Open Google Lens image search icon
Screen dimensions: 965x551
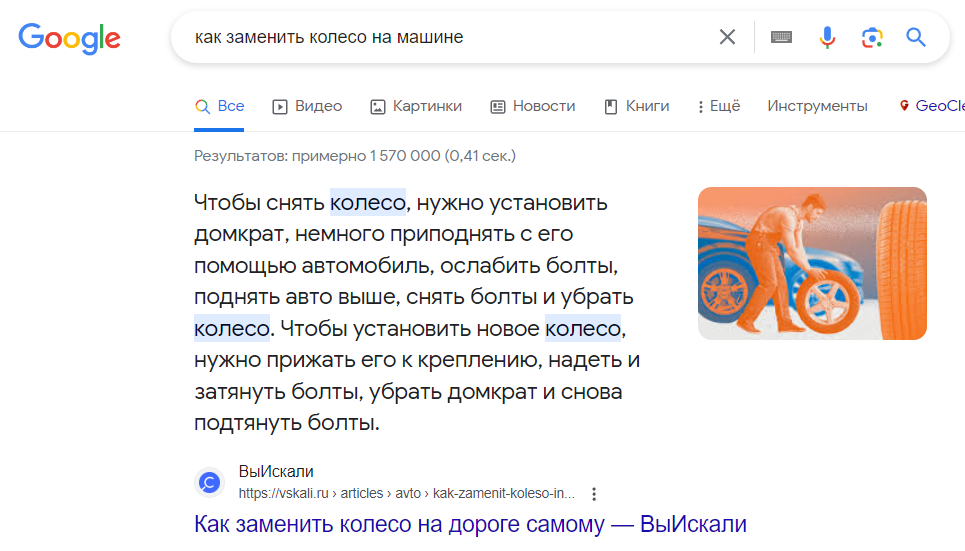pyautogui.click(x=871, y=38)
